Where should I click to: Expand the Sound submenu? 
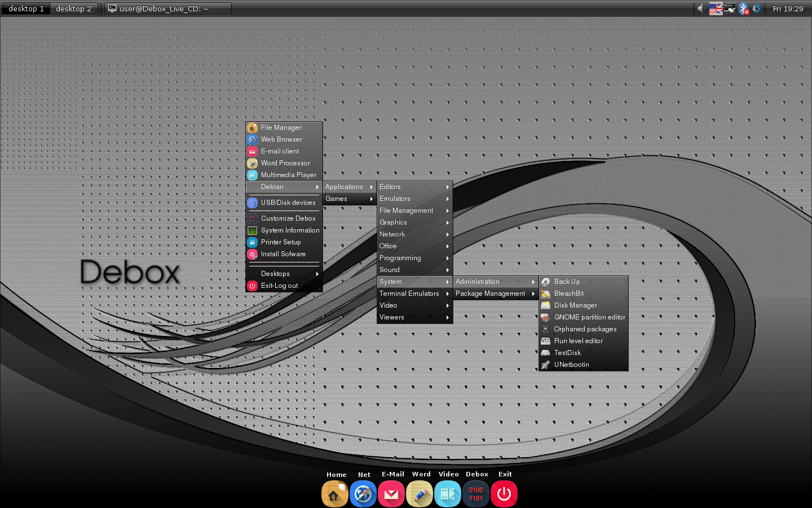[x=414, y=270]
